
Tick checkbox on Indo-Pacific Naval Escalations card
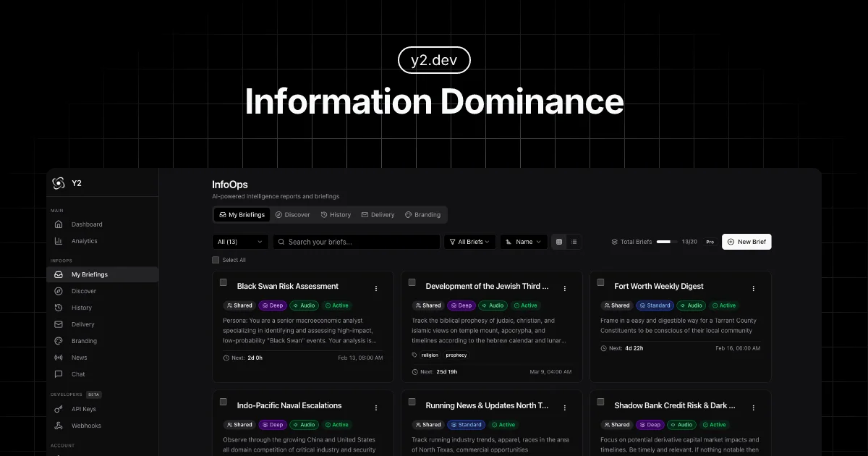pos(224,402)
